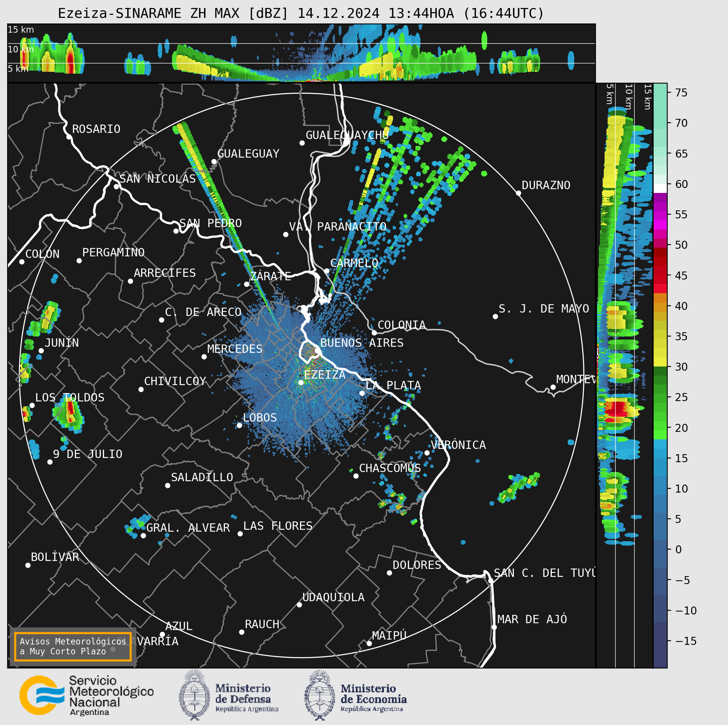This screenshot has width=728, height=725.
Task: Select the yellow 30 dBZ colorbar band
Action: 660,362
